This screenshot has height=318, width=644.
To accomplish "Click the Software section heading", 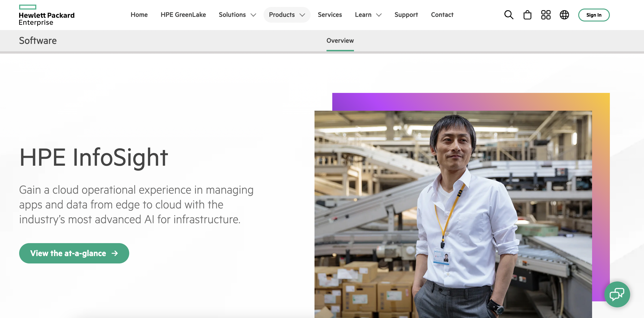I will click(38, 41).
